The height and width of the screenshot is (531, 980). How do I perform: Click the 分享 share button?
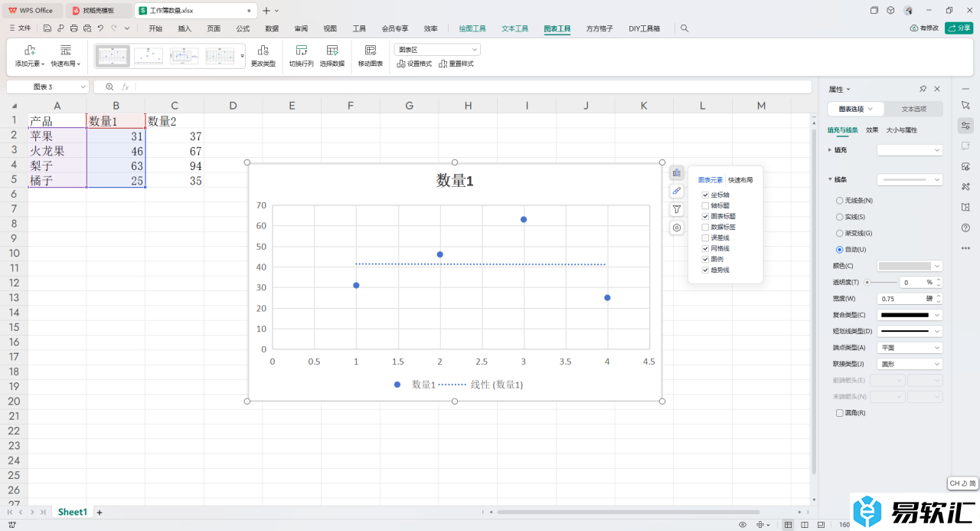959,28
